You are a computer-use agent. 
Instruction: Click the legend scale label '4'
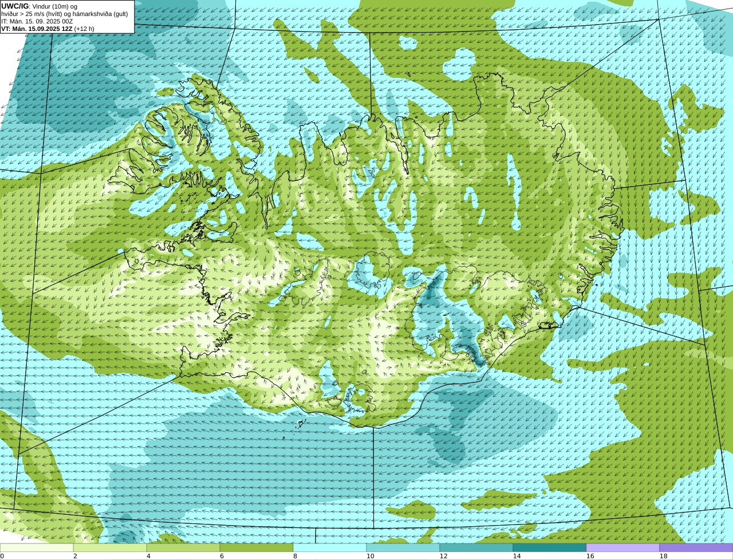[148, 556]
